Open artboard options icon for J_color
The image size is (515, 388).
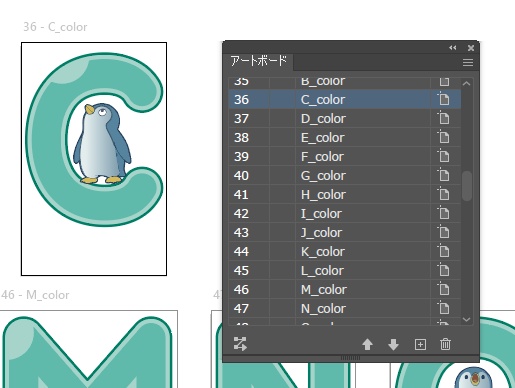click(x=444, y=232)
